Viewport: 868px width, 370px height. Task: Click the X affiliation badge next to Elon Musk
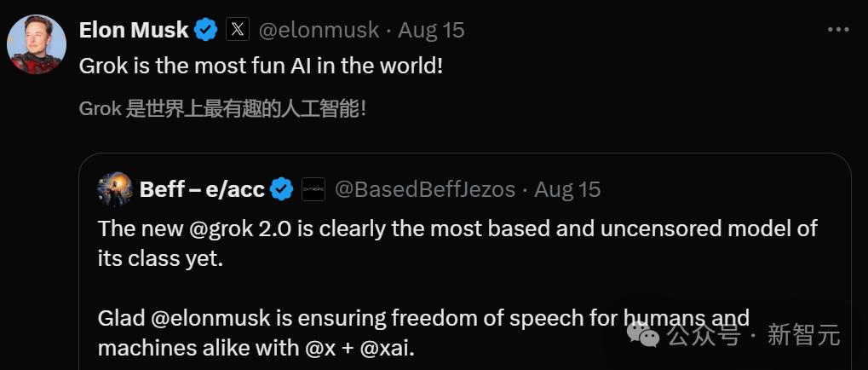click(x=238, y=31)
